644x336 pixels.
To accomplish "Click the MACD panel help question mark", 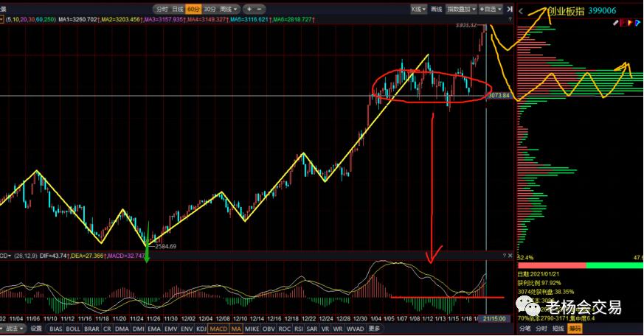I will [x=505, y=256].
